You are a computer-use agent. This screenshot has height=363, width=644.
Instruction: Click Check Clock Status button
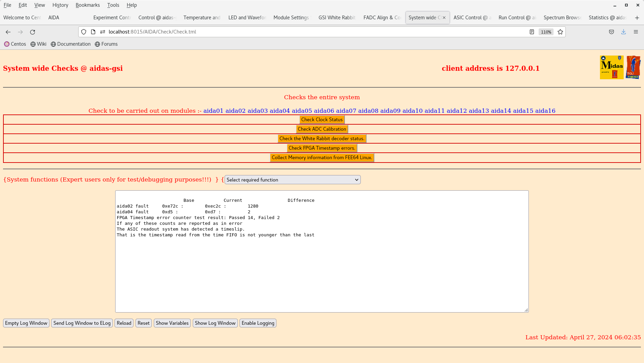pos(322,120)
